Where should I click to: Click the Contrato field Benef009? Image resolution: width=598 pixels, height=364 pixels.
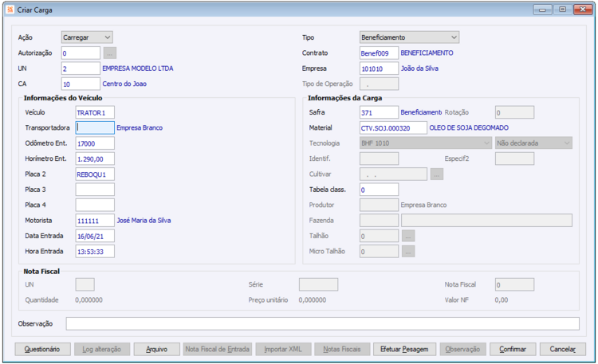379,53
